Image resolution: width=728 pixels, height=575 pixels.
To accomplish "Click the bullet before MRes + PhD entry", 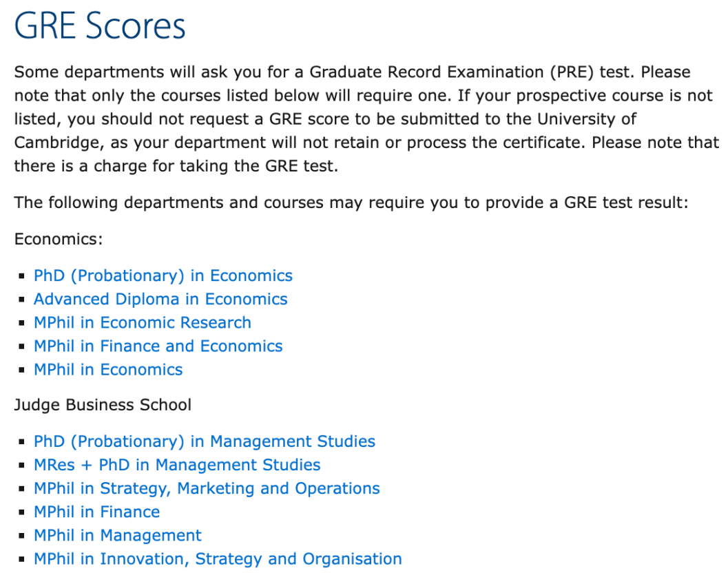I will pos(23,466).
